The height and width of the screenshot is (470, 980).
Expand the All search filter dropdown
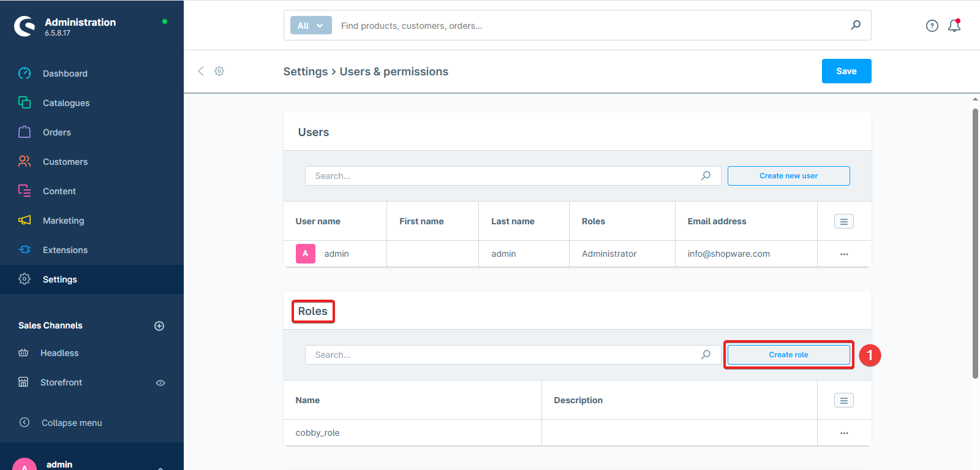(x=311, y=26)
